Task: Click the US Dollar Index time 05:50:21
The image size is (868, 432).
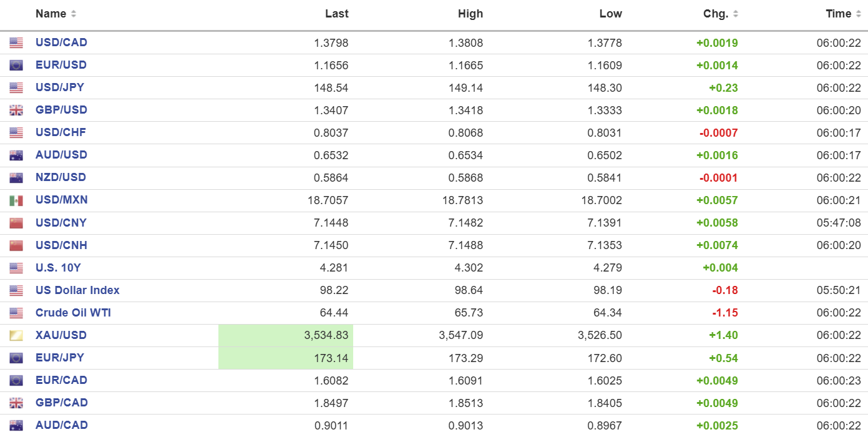Action: coord(839,290)
